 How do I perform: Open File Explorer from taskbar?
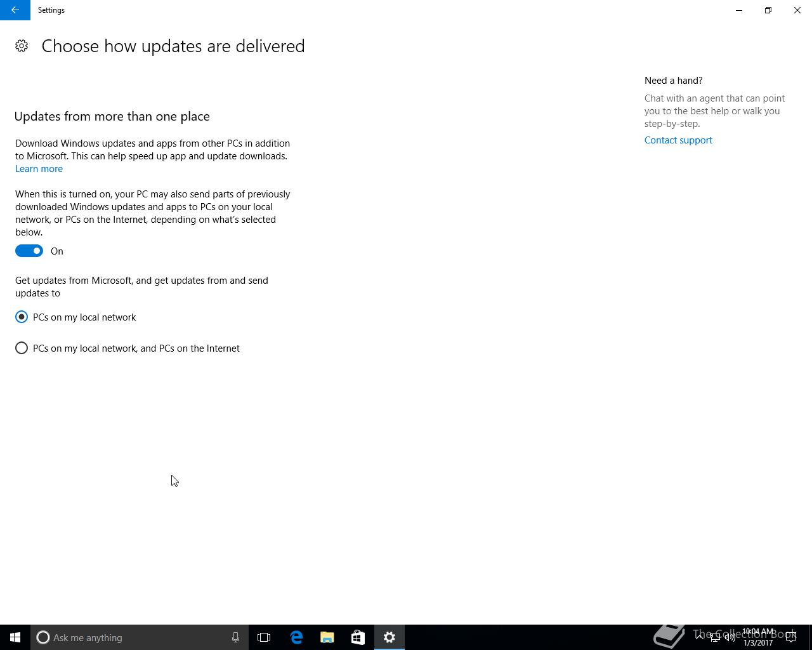coord(327,637)
